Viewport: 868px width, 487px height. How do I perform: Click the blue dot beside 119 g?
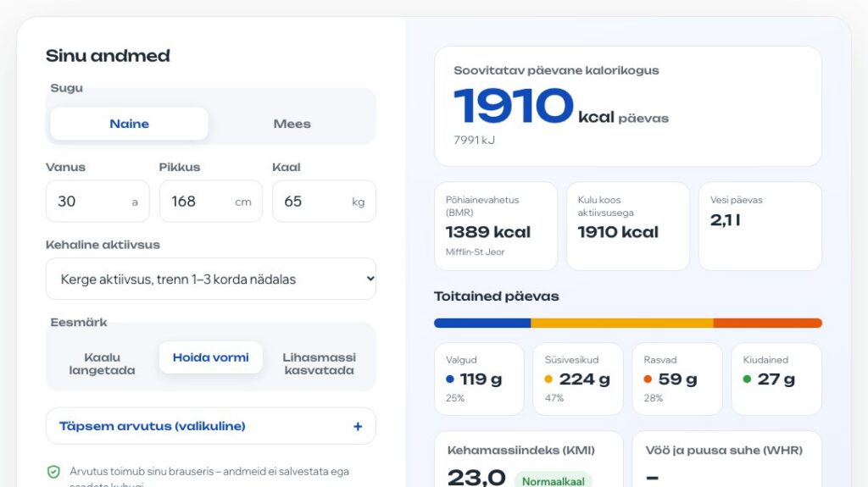point(450,379)
